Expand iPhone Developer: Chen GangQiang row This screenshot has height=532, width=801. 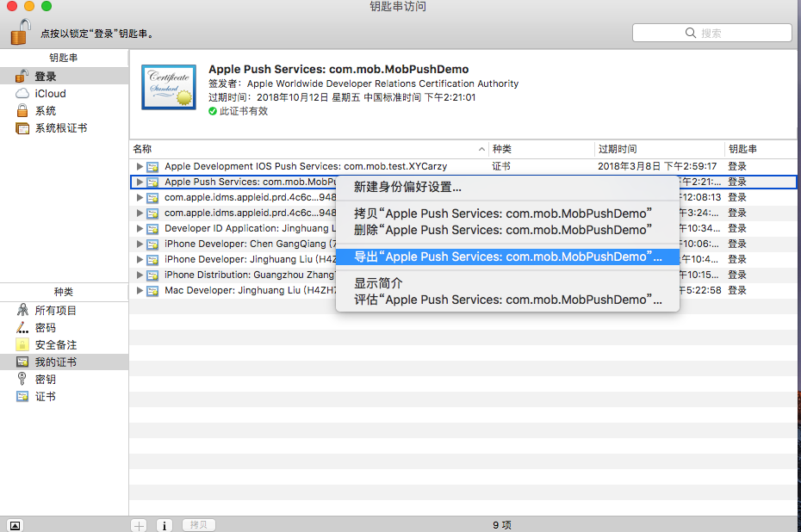[x=140, y=244]
